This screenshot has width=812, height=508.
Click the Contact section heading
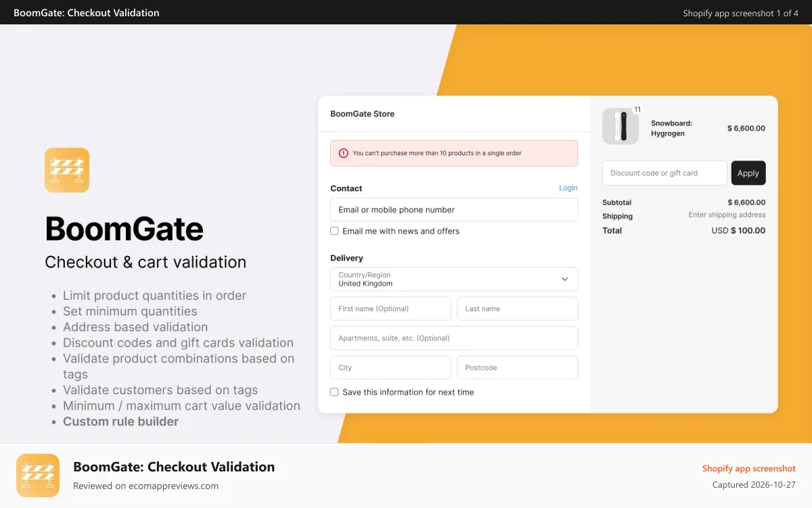pos(346,188)
